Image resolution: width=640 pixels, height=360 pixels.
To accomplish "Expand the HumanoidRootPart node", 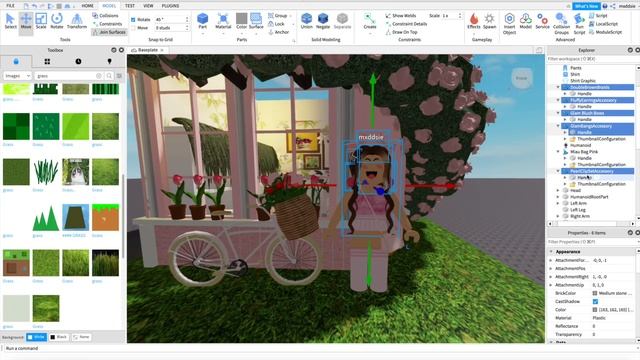I will click(x=558, y=197).
